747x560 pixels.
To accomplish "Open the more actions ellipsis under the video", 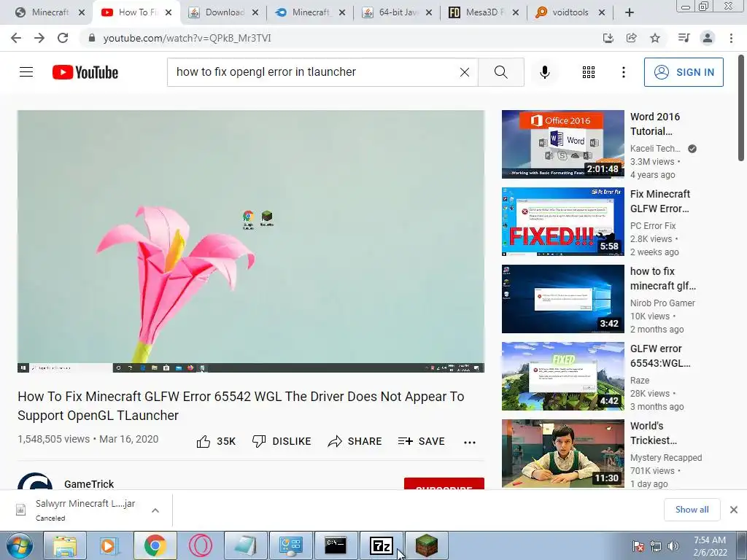I will [x=470, y=443].
